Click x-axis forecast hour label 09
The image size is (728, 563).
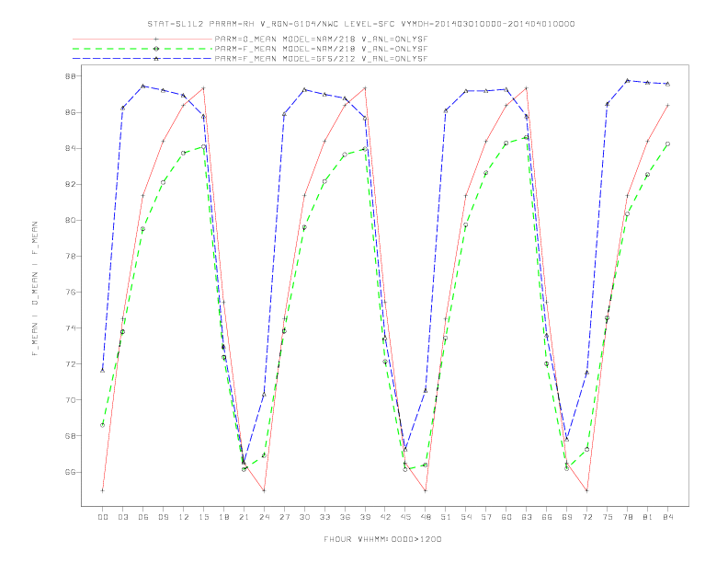[x=164, y=517]
